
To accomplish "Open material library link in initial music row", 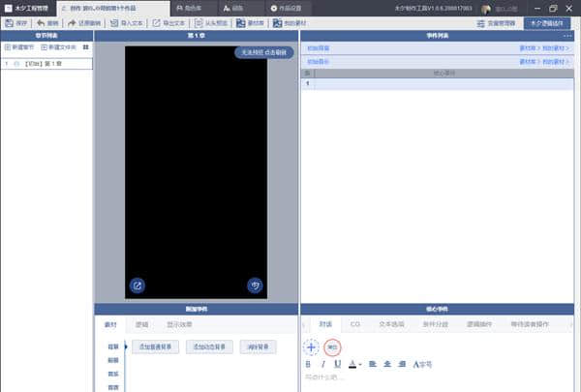I will (x=528, y=62).
